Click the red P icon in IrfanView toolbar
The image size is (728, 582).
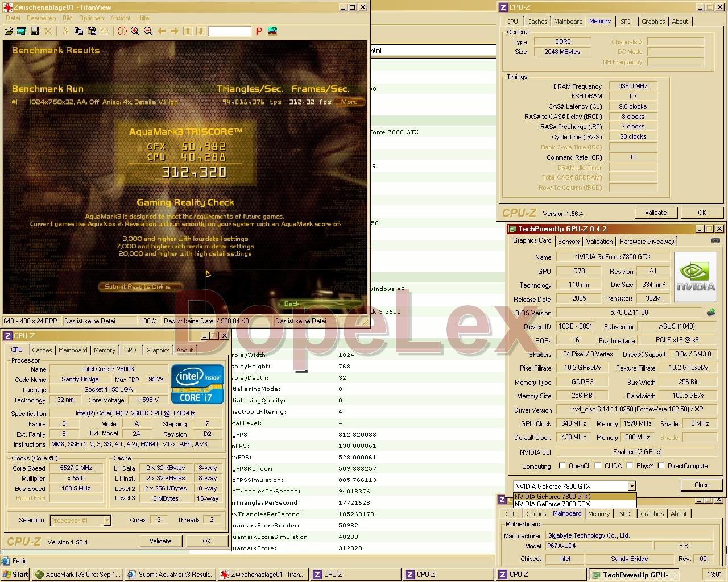point(259,31)
